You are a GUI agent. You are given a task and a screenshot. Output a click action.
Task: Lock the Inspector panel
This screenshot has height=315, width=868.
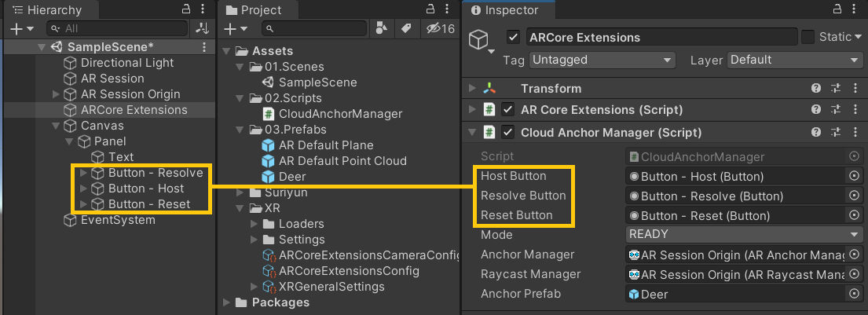pyautogui.click(x=837, y=9)
